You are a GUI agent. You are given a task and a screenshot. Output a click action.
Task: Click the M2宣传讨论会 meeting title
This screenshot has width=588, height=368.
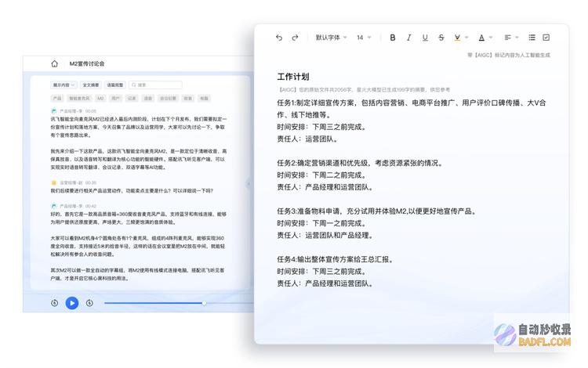(x=86, y=63)
